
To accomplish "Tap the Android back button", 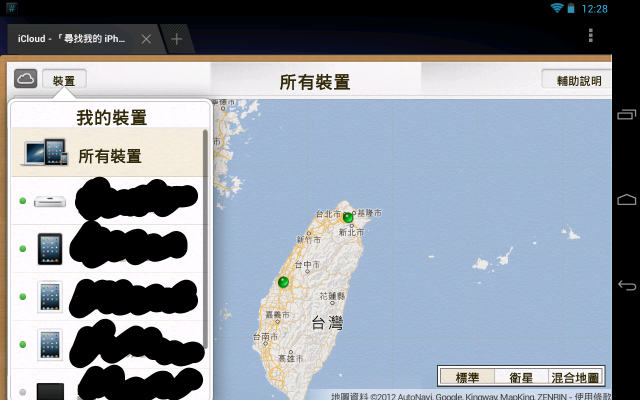I will tap(627, 285).
